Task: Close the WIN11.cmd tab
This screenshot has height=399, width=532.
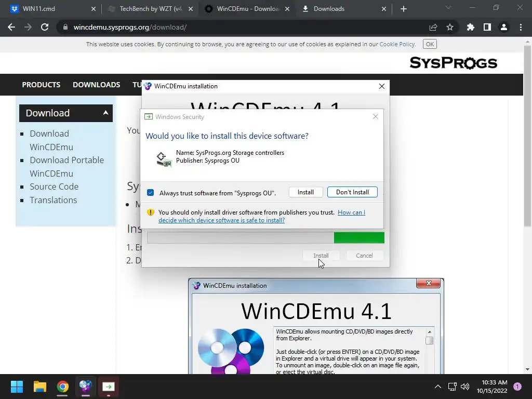Action: tap(94, 9)
